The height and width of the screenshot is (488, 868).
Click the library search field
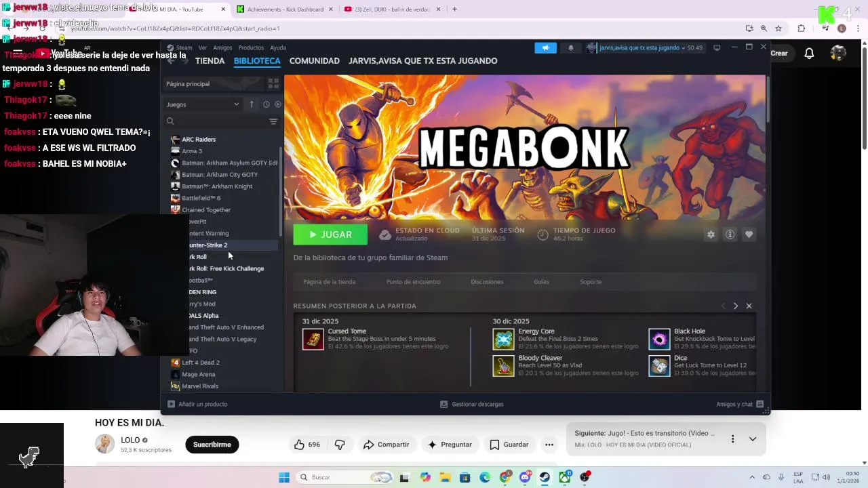216,121
